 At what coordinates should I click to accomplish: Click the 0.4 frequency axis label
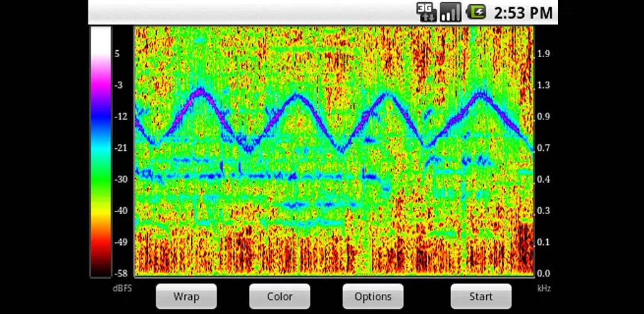coord(544,179)
